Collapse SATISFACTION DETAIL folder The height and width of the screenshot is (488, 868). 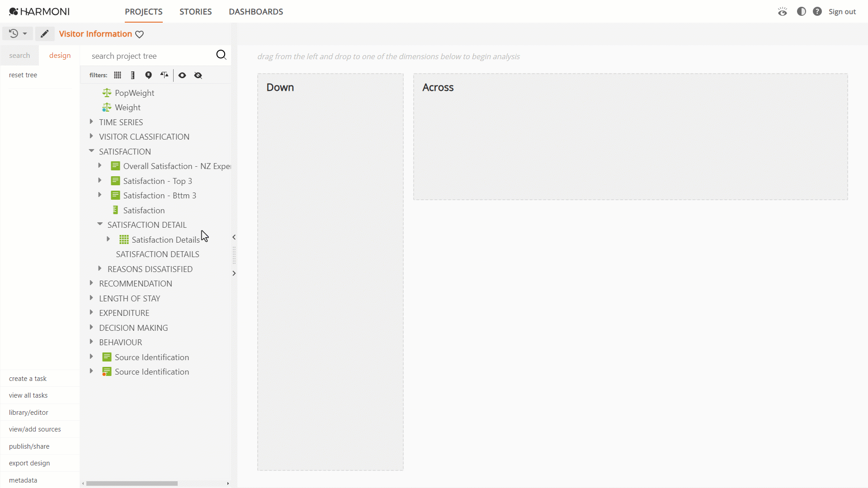[x=100, y=224]
